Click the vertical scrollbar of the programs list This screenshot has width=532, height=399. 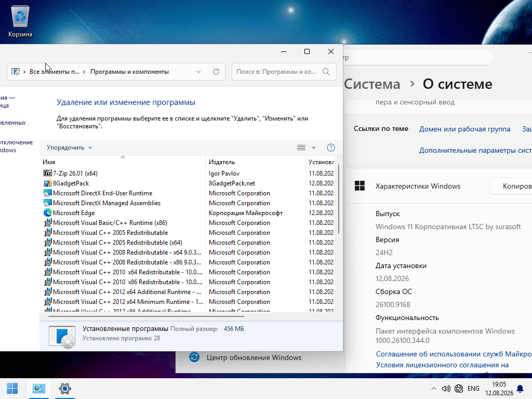click(339, 199)
